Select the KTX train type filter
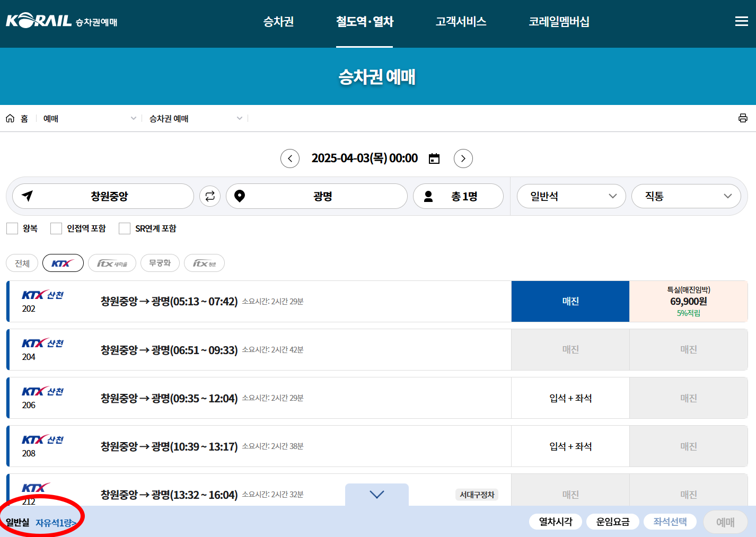 [63, 263]
